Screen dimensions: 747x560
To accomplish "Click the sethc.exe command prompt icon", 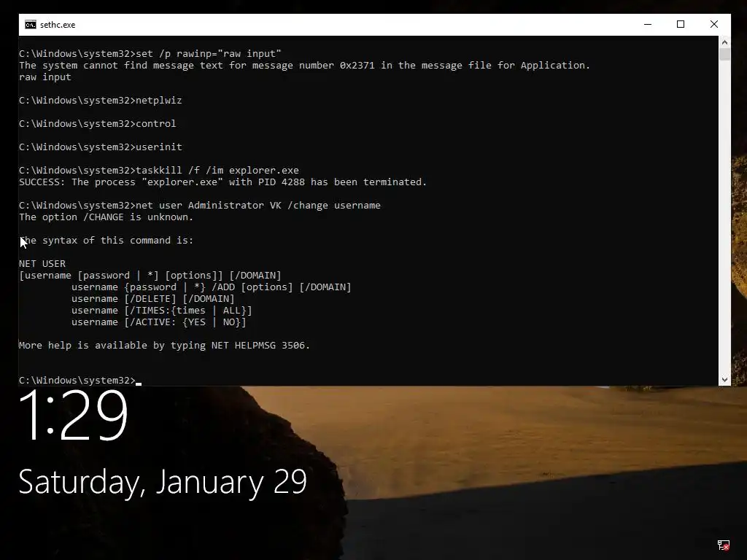I will point(31,25).
